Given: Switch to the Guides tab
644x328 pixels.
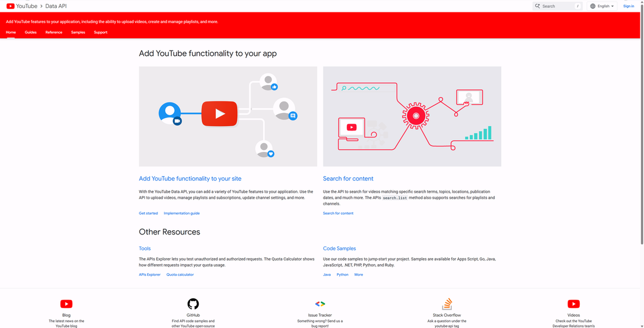Looking at the screenshot, I should [x=31, y=32].
